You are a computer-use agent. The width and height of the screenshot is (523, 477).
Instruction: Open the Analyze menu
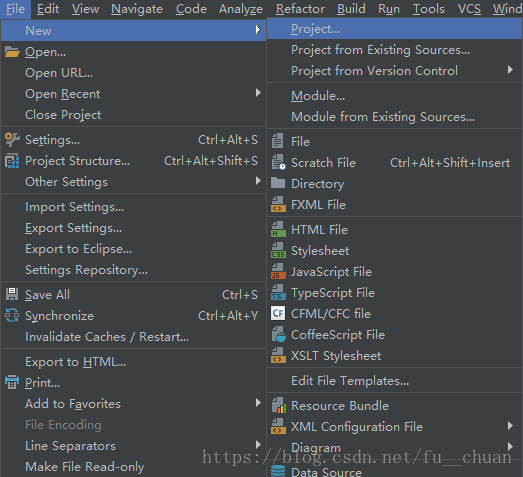tap(241, 9)
